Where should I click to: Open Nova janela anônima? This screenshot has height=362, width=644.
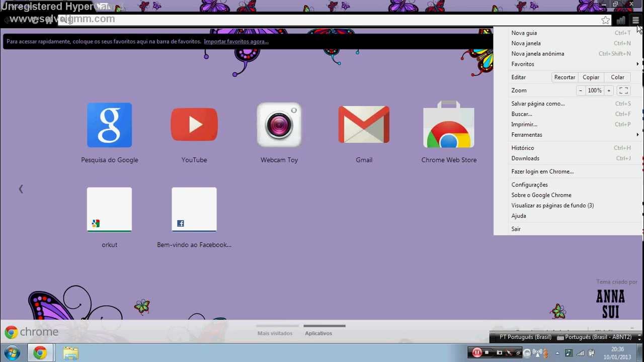(569, 54)
